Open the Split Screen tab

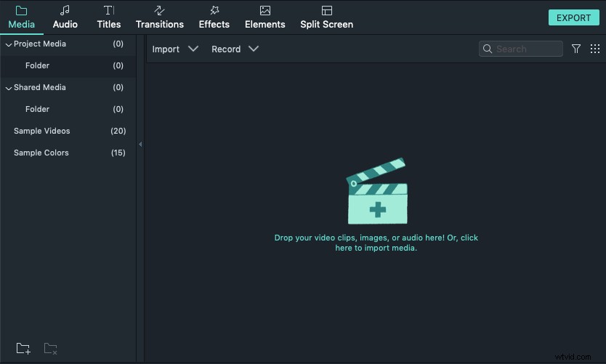pos(326,17)
